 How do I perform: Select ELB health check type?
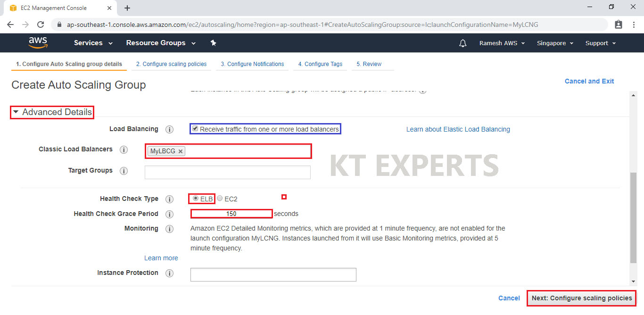195,199
